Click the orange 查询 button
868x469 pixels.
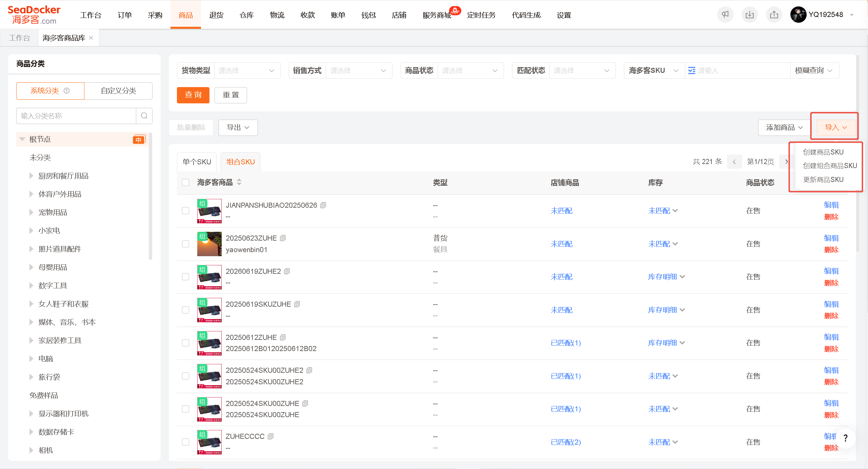pos(193,95)
